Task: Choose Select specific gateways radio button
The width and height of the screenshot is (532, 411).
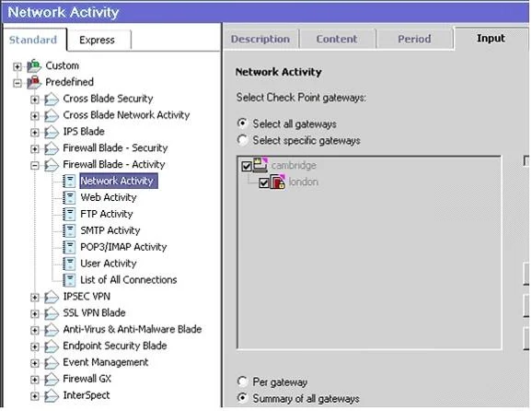Action: coord(242,140)
